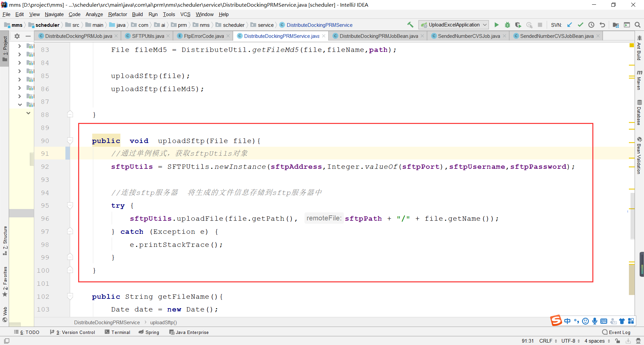Click the read-only lock icon in status bar
Screen dimensions: 644x345
point(618,341)
